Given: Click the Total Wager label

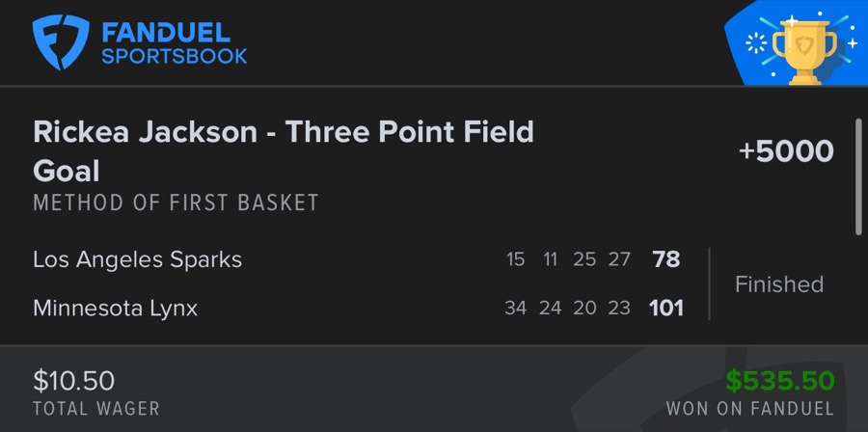Looking at the screenshot, I should (x=96, y=409).
